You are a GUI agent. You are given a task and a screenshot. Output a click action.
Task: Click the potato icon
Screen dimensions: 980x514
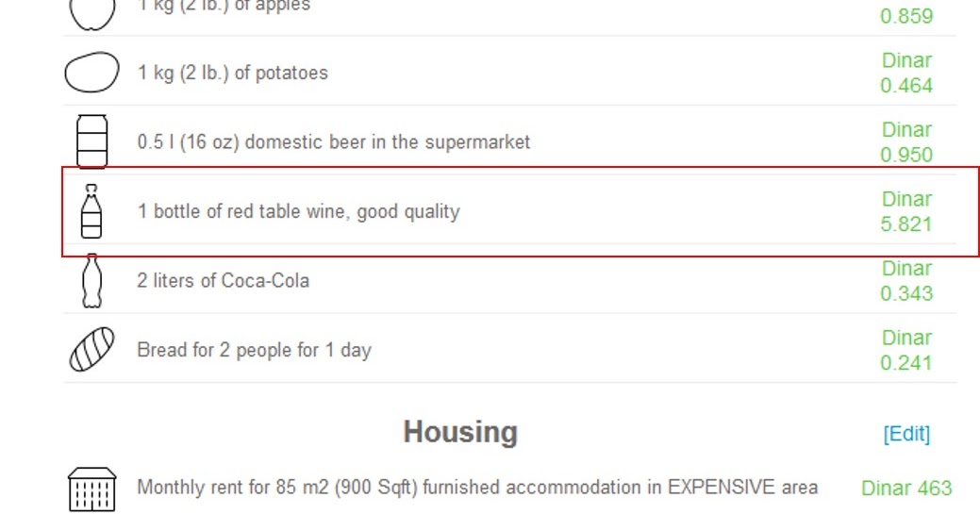pyautogui.click(x=91, y=73)
